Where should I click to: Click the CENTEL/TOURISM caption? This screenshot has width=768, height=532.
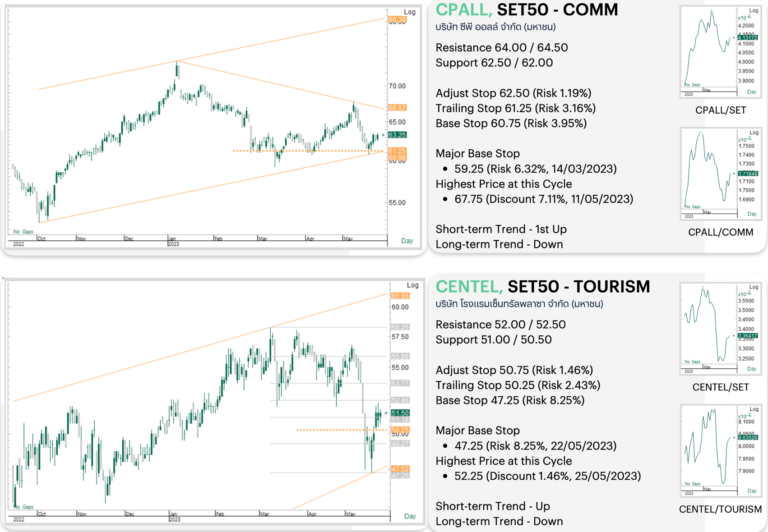coord(720,509)
